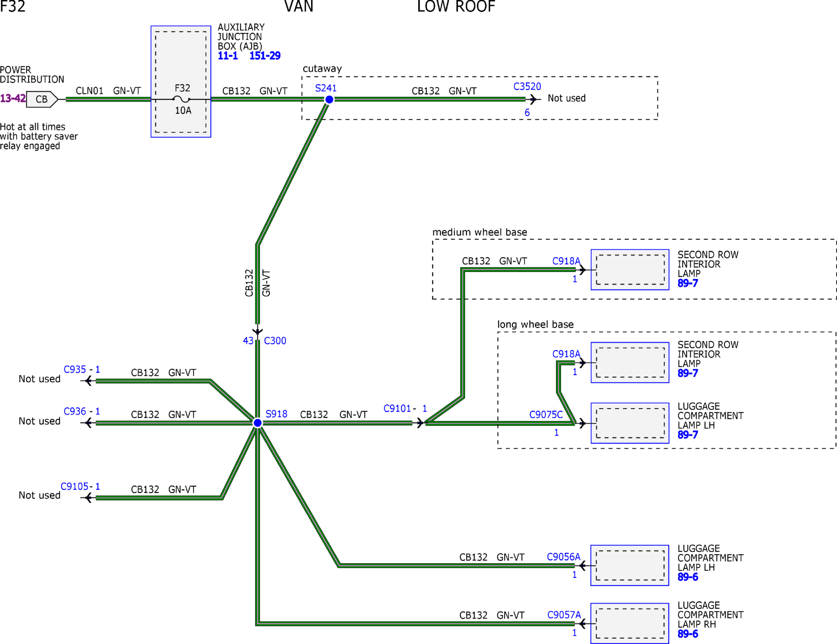Select the C3520 connector terminal symbol
Image resolution: width=837 pixels, height=644 pixels.
click(532, 99)
